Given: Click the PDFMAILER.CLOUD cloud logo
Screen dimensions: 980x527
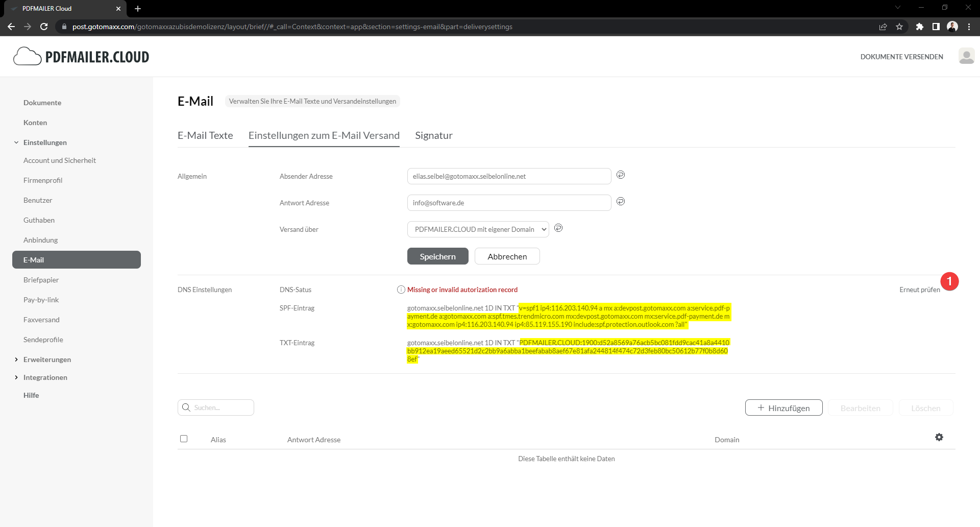Looking at the screenshot, I should tap(81, 57).
